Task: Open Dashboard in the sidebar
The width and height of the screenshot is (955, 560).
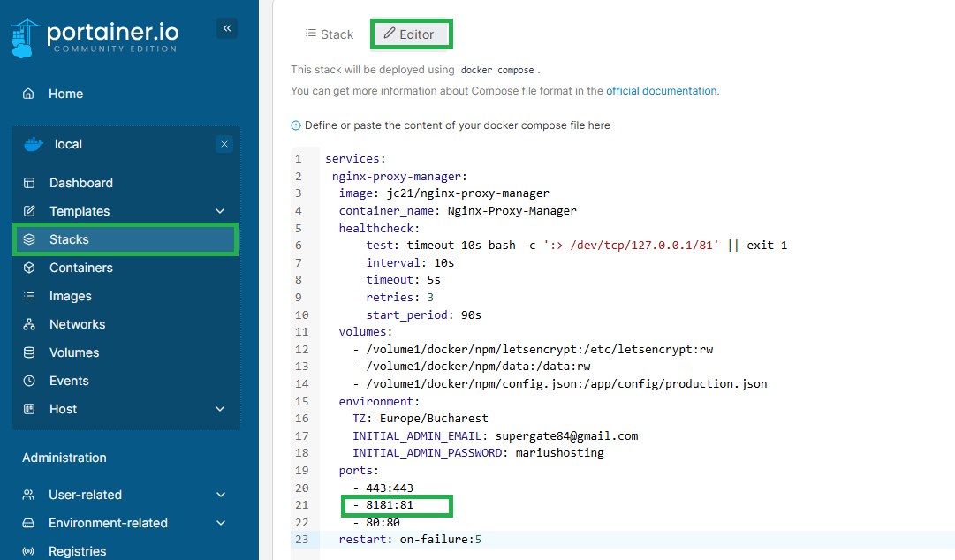Action: coord(81,183)
